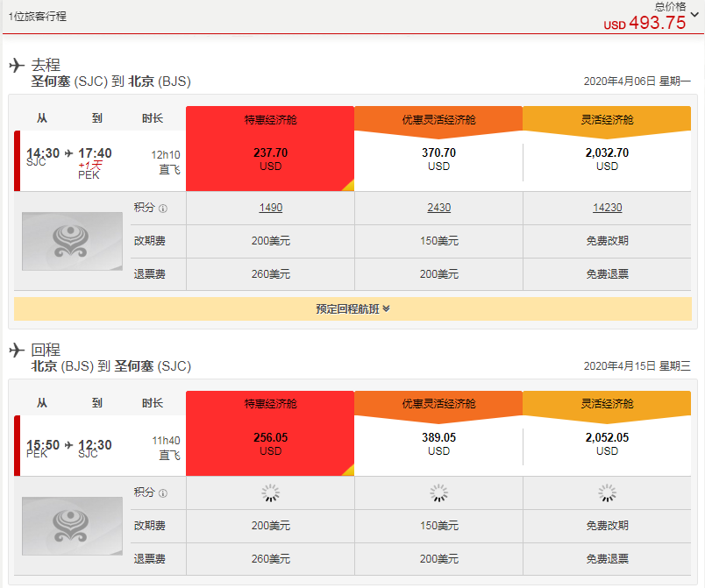The height and width of the screenshot is (588, 705).
Task: Click the +1天 arrival day note
Action: pos(90,166)
